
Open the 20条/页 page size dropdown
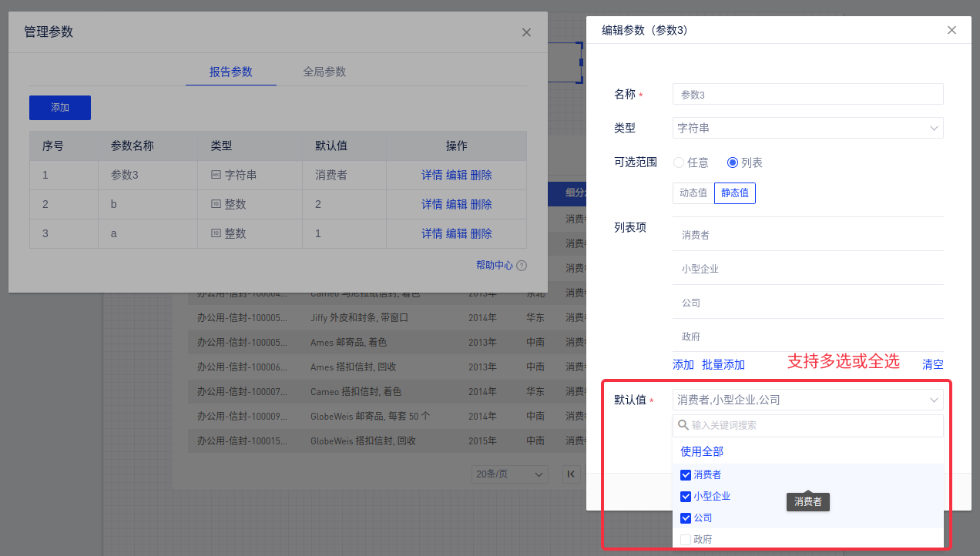[509, 474]
